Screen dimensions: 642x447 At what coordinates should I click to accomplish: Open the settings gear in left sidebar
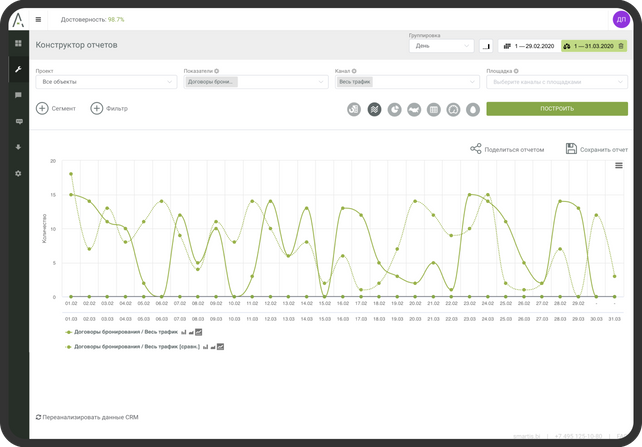click(x=18, y=173)
